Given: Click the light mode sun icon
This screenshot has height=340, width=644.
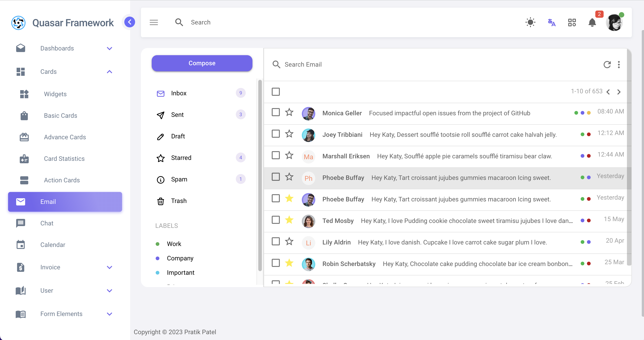Looking at the screenshot, I should coord(530,22).
